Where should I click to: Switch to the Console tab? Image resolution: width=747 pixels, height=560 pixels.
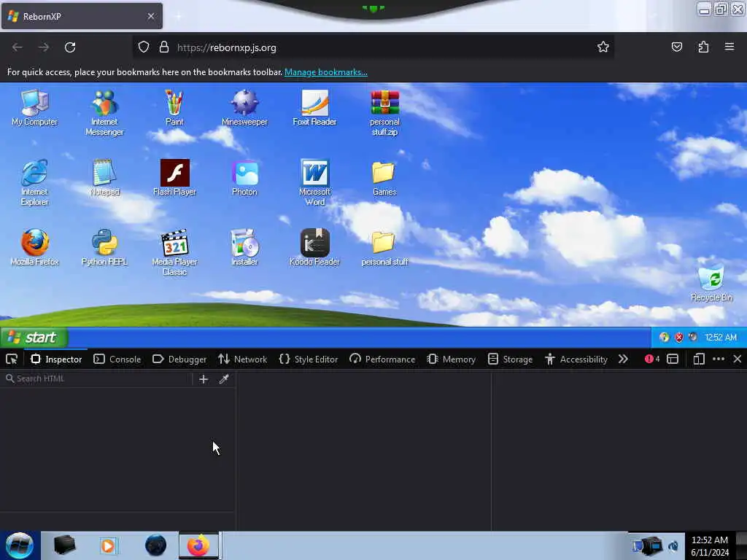click(x=117, y=359)
